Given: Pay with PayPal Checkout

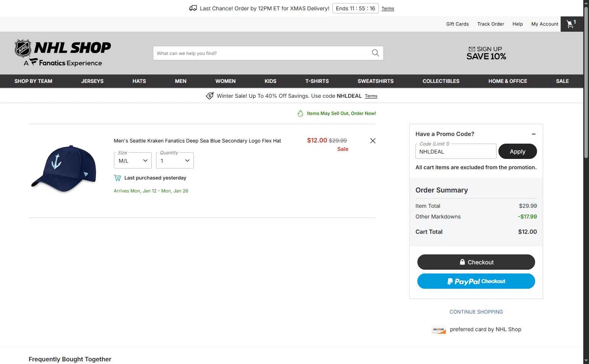Looking at the screenshot, I should (x=476, y=281).
